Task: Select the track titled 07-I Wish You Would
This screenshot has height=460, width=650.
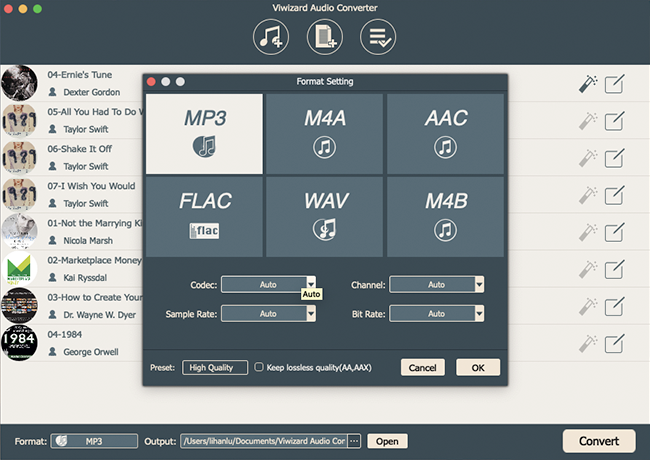Action: [x=91, y=186]
